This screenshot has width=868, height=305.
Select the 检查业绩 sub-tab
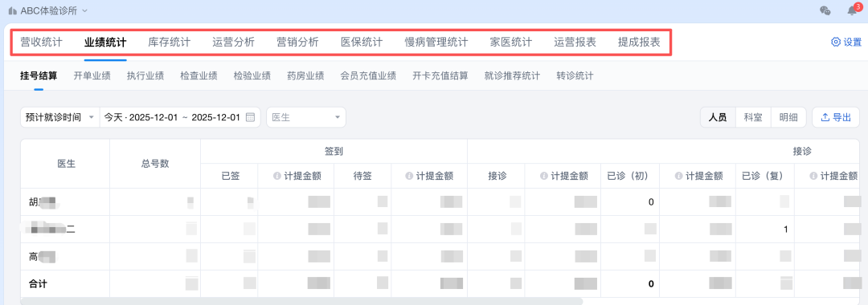click(x=199, y=76)
